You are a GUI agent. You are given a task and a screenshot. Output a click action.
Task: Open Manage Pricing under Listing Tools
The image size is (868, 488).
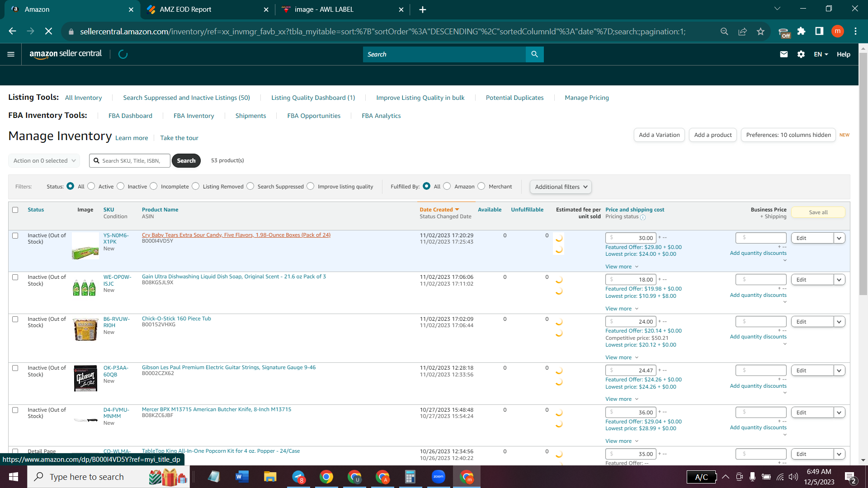587,98
